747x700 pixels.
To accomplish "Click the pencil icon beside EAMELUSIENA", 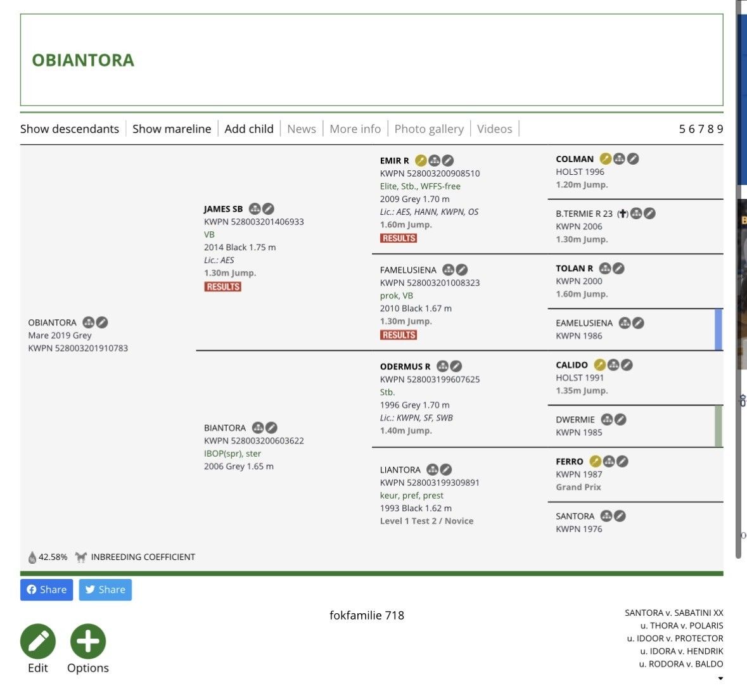I will click(639, 323).
